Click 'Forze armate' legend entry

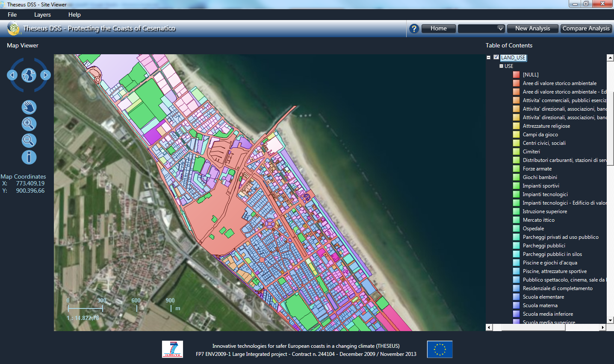537,169
